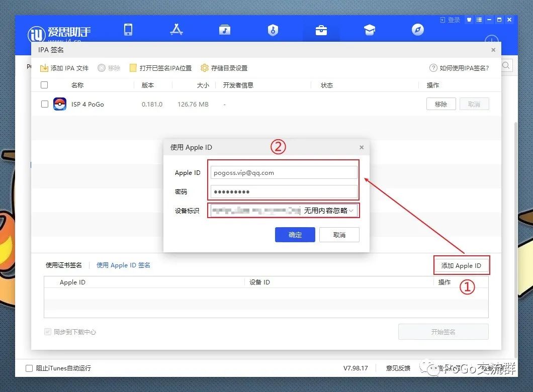
Task: Close the IPA 签名 window
Action: pos(493,50)
